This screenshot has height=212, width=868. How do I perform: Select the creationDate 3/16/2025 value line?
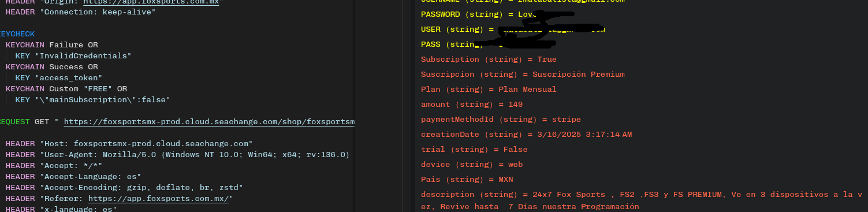coord(526,135)
